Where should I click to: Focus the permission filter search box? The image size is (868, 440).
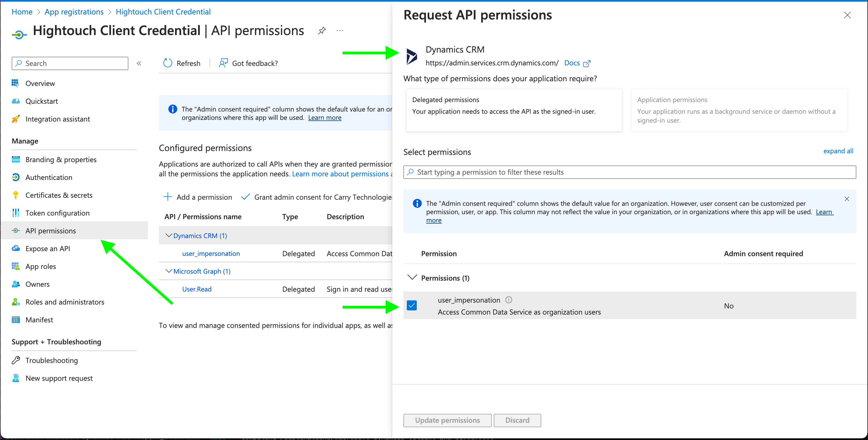(x=629, y=172)
